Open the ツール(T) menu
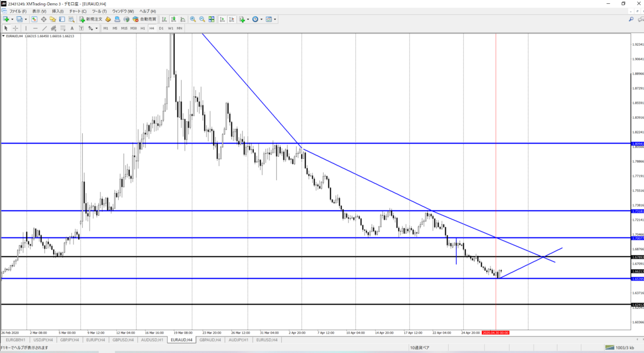 pyautogui.click(x=99, y=11)
